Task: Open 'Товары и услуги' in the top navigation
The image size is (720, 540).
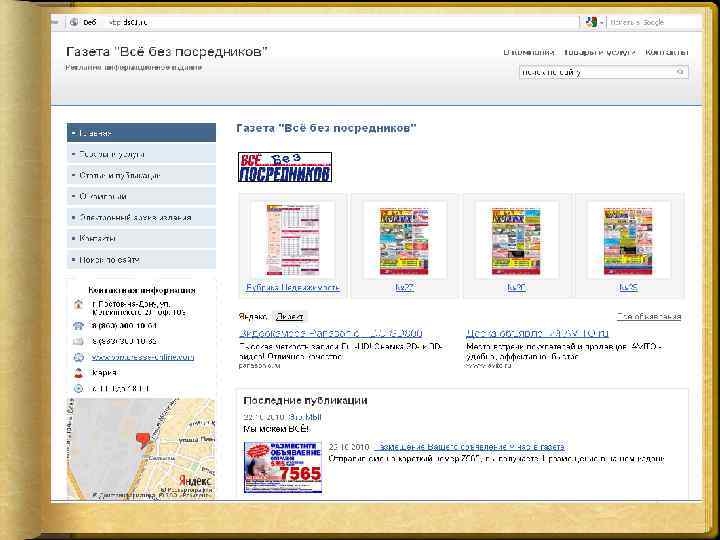Action: tap(600, 52)
